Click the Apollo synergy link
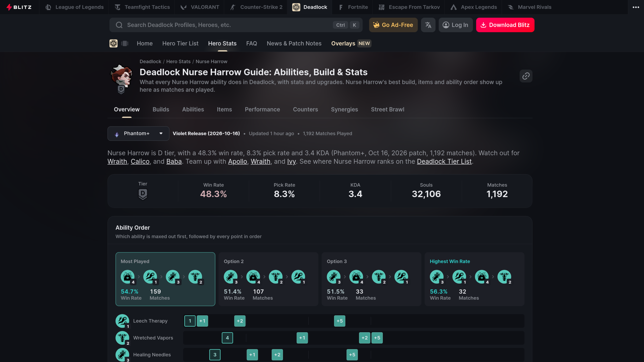The height and width of the screenshot is (362, 644). tap(237, 161)
